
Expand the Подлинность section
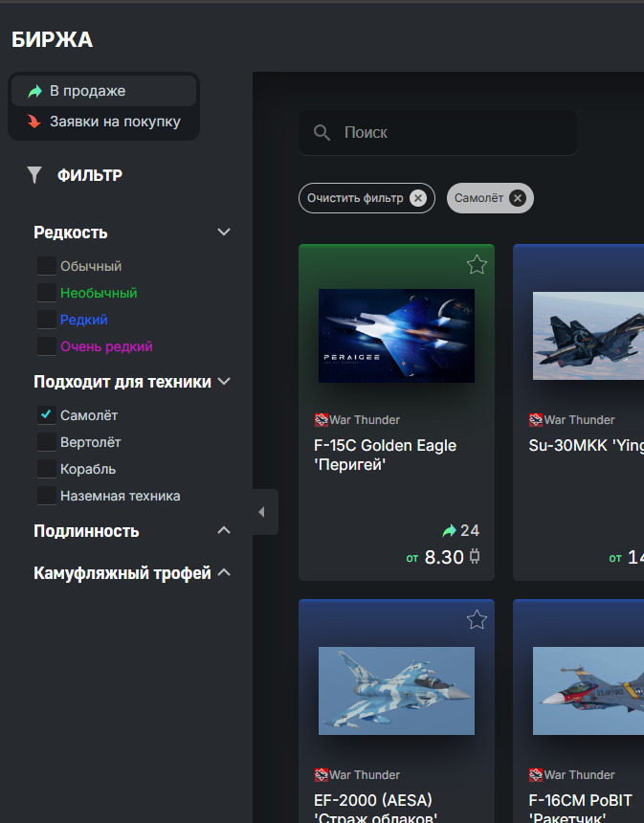pos(224,530)
